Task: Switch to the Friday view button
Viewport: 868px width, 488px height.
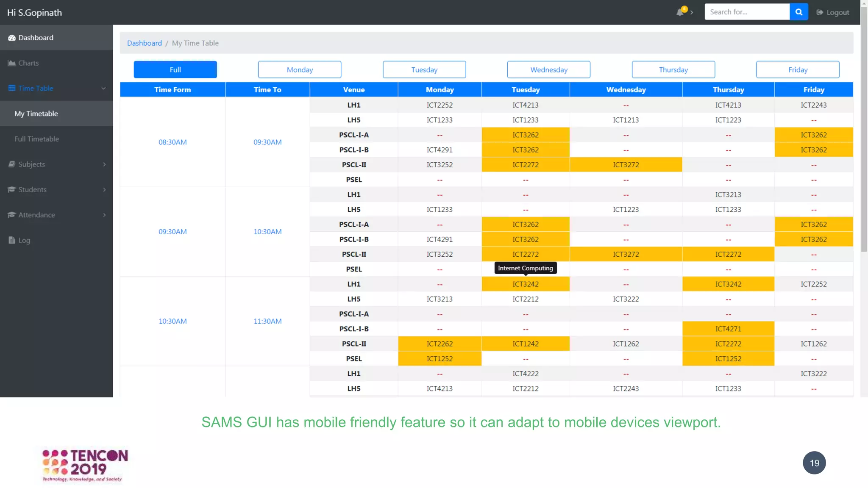Action: [798, 69]
